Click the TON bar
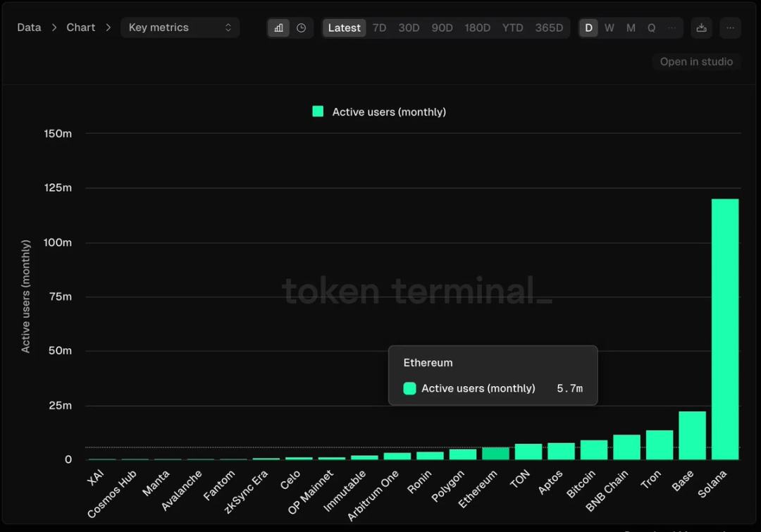This screenshot has height=532, width=761. pos(528,452)
